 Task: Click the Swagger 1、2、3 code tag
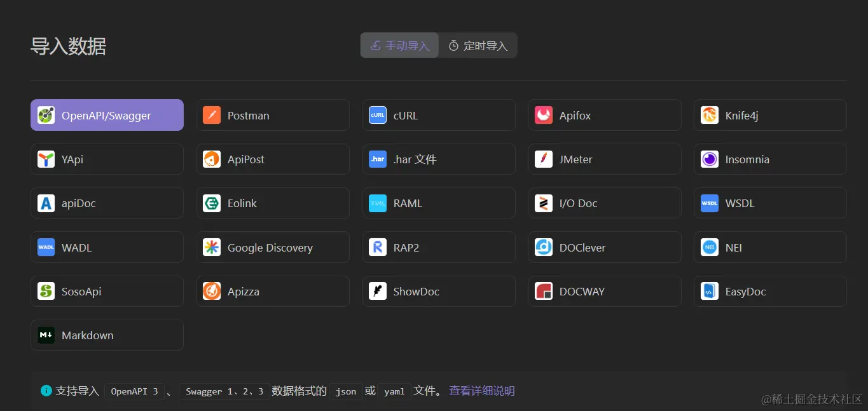tap(224, 391)
